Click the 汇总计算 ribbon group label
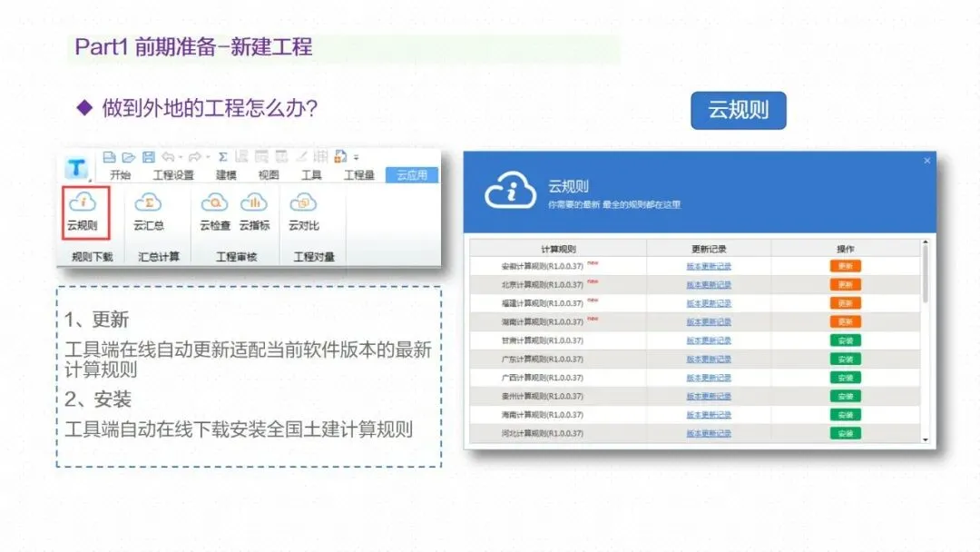This screenshot has height=552, width=980. [159, 257]
